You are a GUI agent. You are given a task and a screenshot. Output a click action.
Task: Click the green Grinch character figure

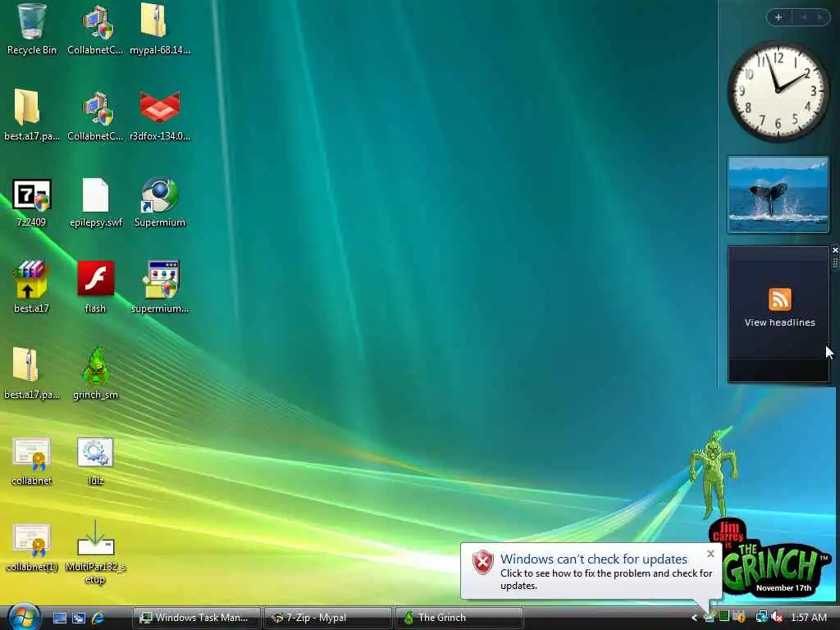pos(714,474)
